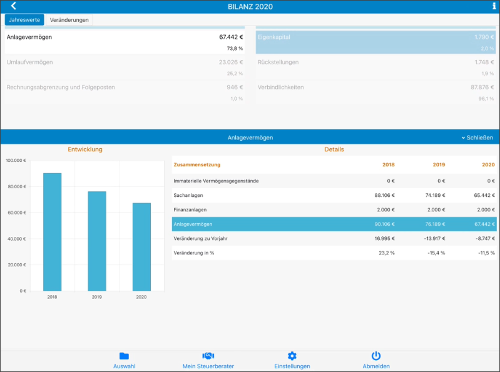Click the 2020 table column header

click(488, 165)
